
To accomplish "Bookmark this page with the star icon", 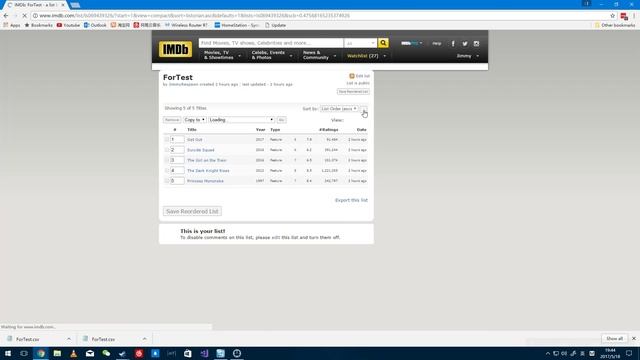I will (612, 16).
